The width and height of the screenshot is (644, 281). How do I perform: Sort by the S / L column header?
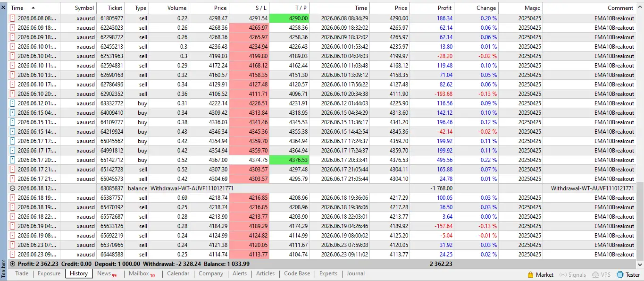pos(249,8)
